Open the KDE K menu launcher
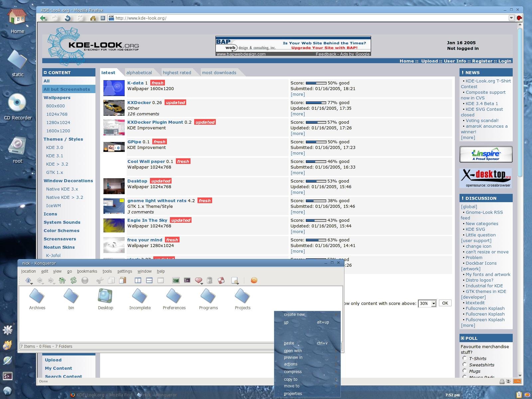The image size is (532, 399). (7, 330)
